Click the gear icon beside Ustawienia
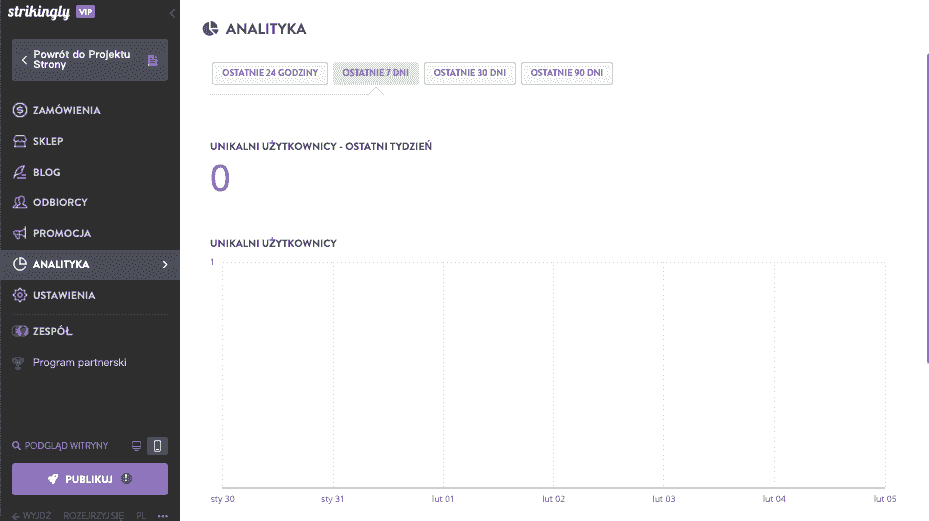 point(20,295)
